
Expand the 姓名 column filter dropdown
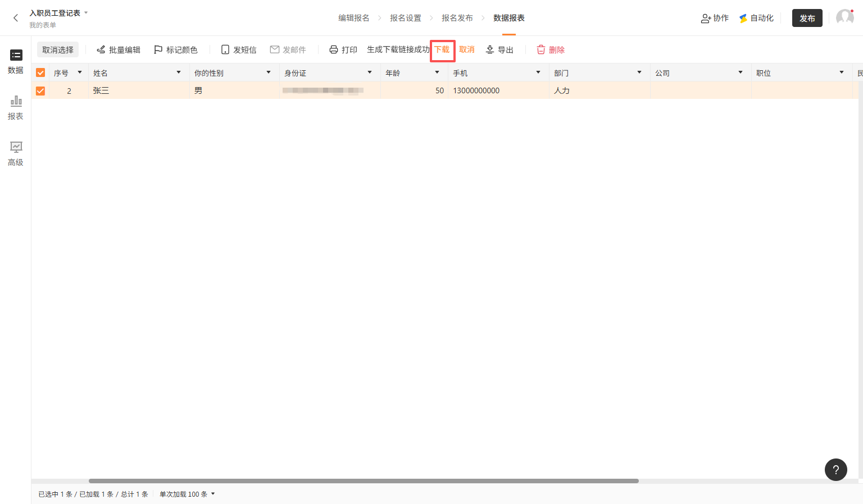(179, 72)
